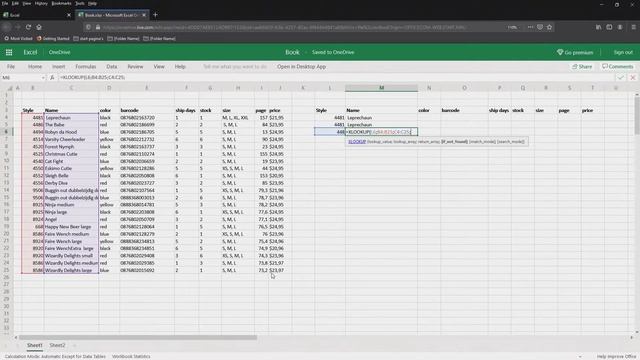Open the File ribbon tab

(11, 67)
